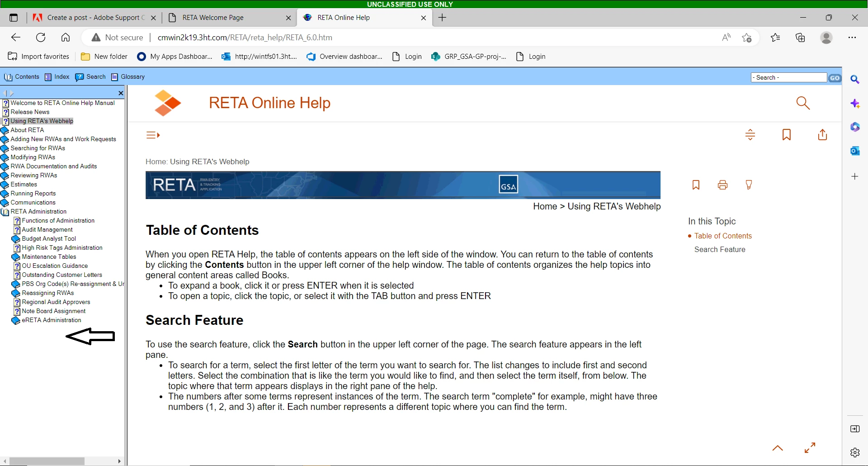Click the fullscreen expand arrows icon
This screenshot has height=466, width=868.
pyautogui.click(x=810, y=448)
